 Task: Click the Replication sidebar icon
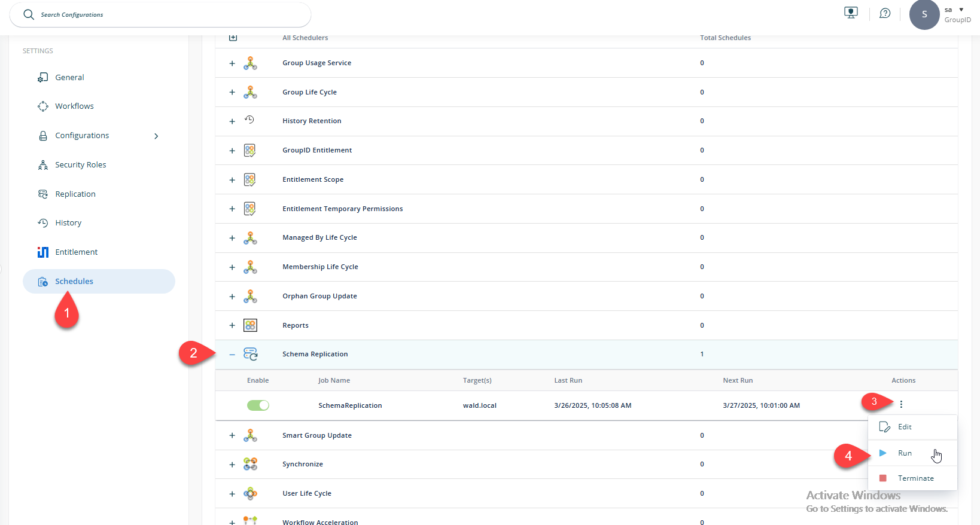[43, 194]
